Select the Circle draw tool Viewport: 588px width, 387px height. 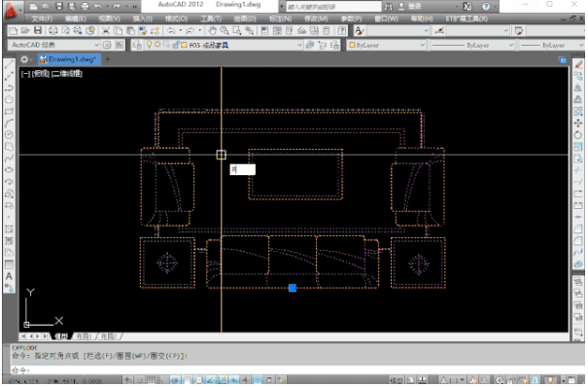[x=9, y=134]
